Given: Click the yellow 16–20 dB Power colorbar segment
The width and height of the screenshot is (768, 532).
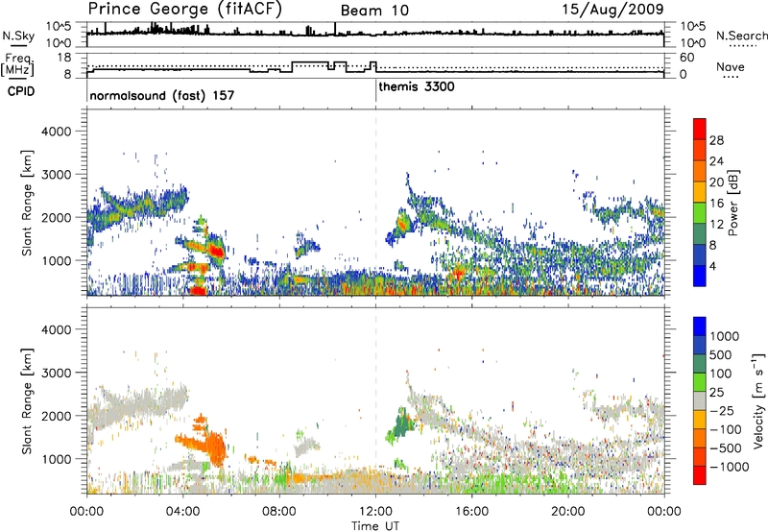Looking at the screenshot, I should [x=700, y=192].
